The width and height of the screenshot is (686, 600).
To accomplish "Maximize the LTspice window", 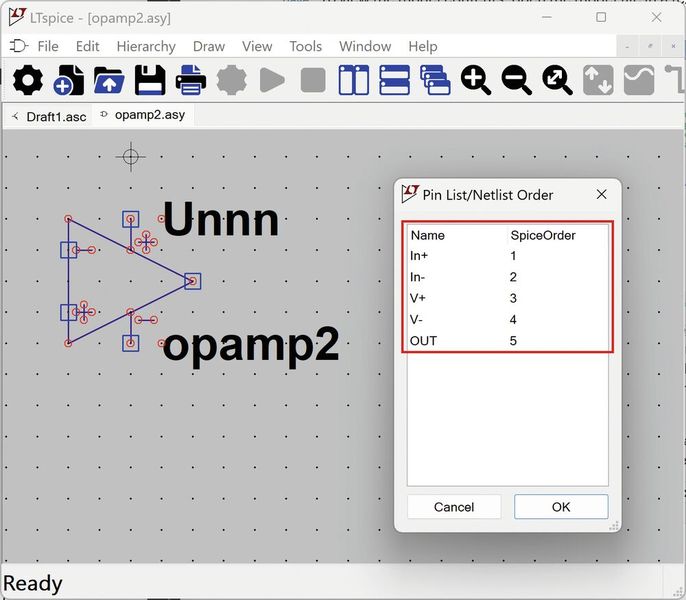I will [x=601, y=17].
